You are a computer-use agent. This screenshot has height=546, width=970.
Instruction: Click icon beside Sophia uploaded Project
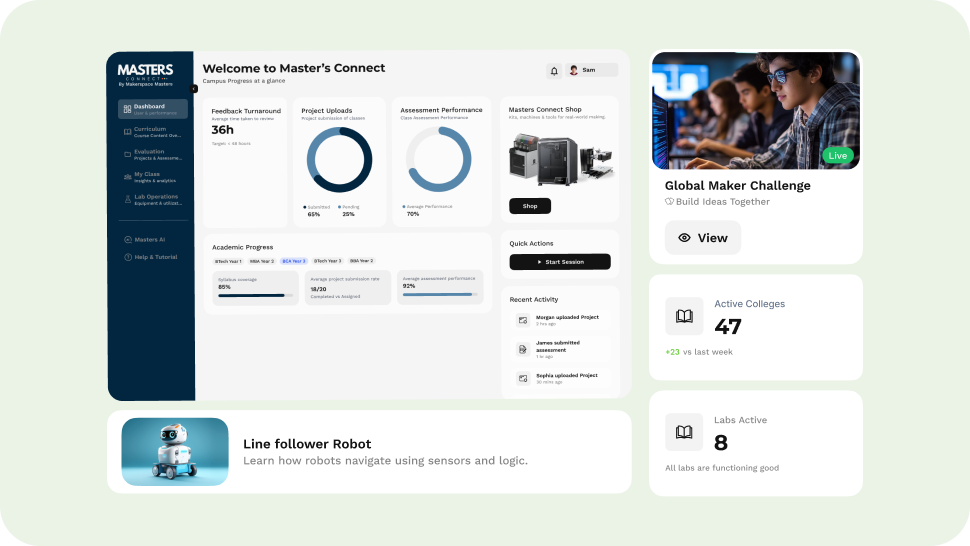click(x=523, y=378)
